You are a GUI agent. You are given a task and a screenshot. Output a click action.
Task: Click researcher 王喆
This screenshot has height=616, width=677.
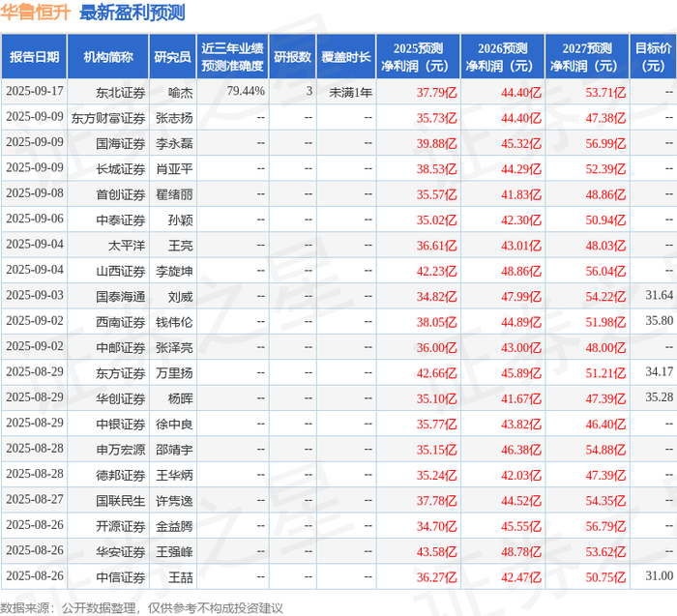(181, 576)
